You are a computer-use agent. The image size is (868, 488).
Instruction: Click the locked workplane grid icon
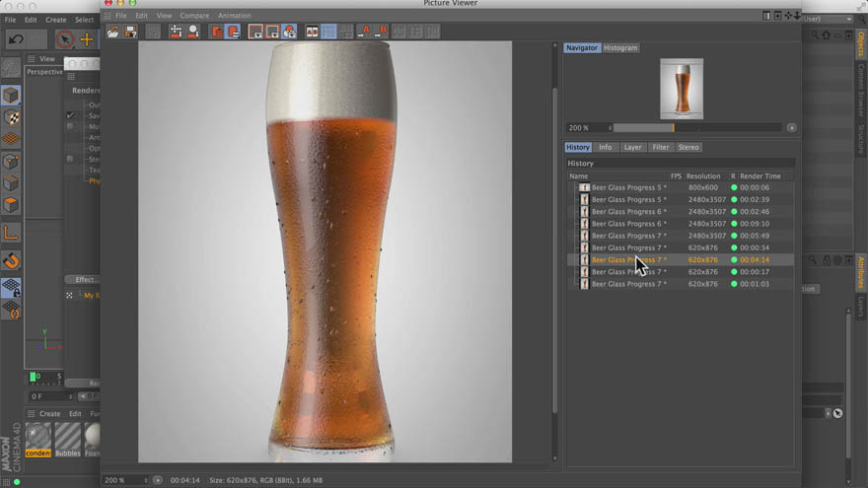pyautogui.click(x=11, y=287)
